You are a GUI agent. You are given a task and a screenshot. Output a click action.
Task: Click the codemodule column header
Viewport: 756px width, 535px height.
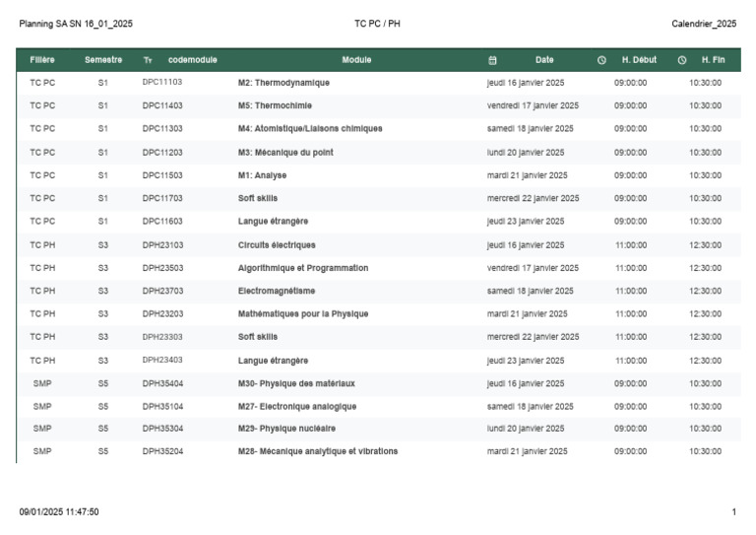point(192,60)
